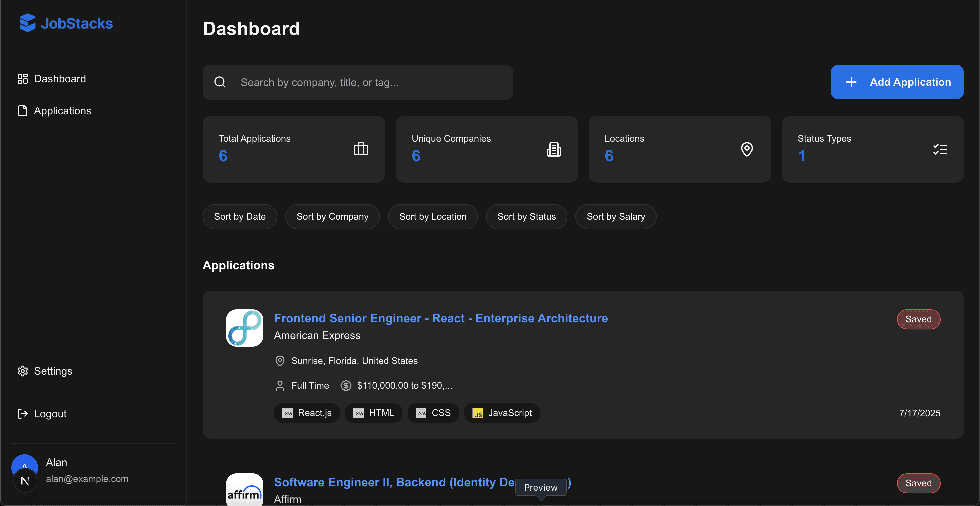Click Saved badge on Affirm card

tap(918, 483)
